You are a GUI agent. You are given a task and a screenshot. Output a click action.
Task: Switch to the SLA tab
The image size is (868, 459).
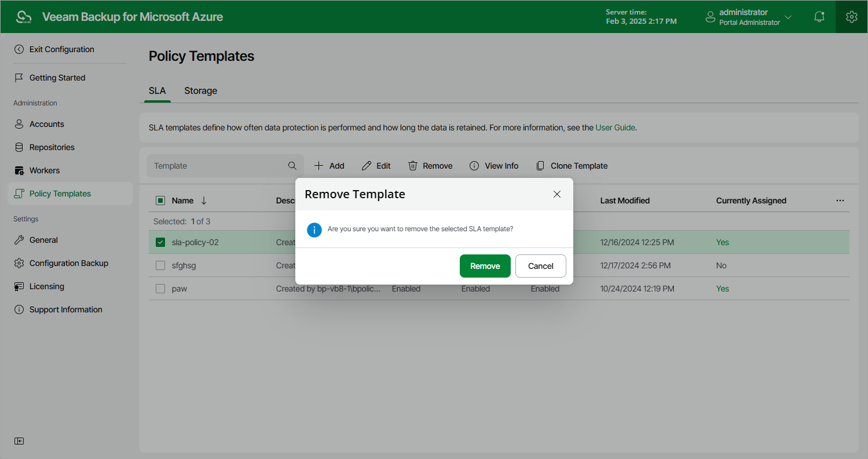158,90
